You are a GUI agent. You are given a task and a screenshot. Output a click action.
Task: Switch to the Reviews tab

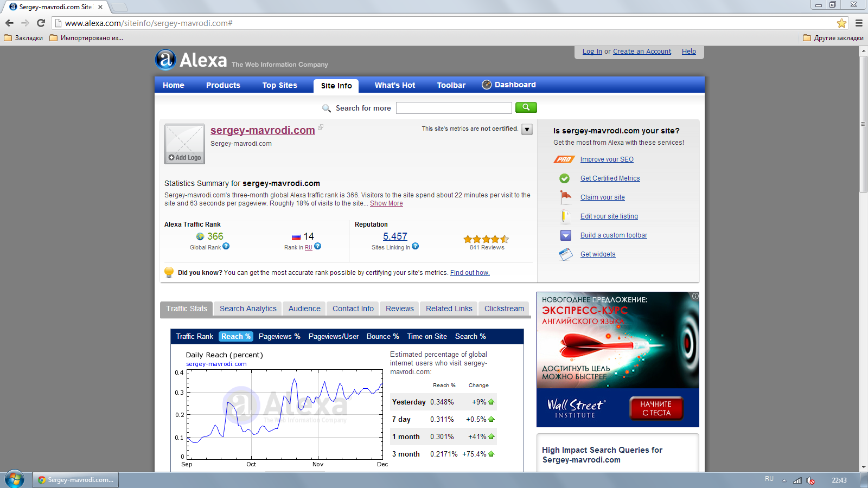pos(400,309)
